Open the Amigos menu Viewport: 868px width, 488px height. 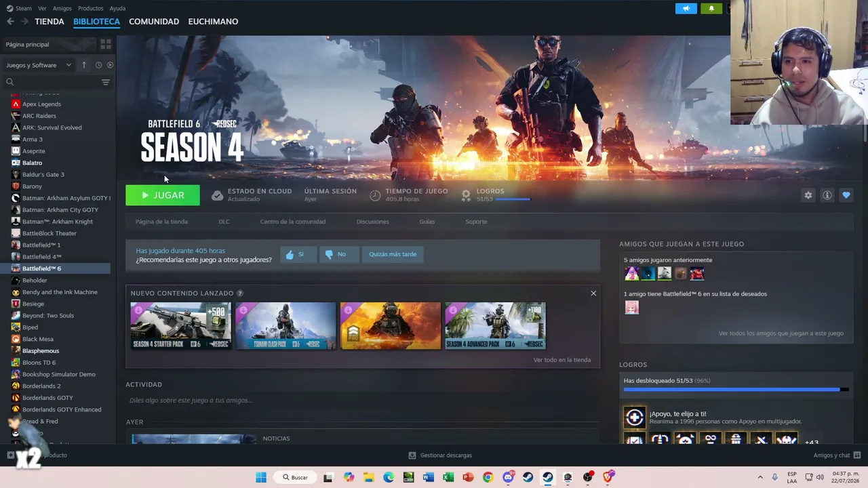tap(62, 8)
